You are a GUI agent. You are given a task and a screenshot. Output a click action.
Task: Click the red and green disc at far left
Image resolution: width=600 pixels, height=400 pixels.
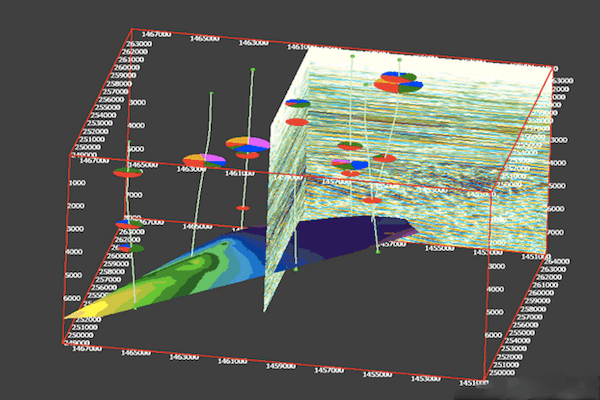(127, 173)
